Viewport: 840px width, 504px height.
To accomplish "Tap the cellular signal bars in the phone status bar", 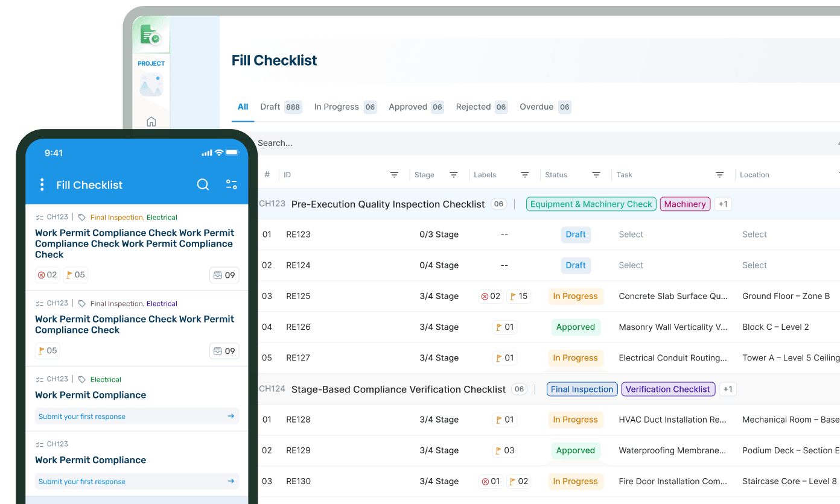I will pyautogui.click(x=207, y=153).
